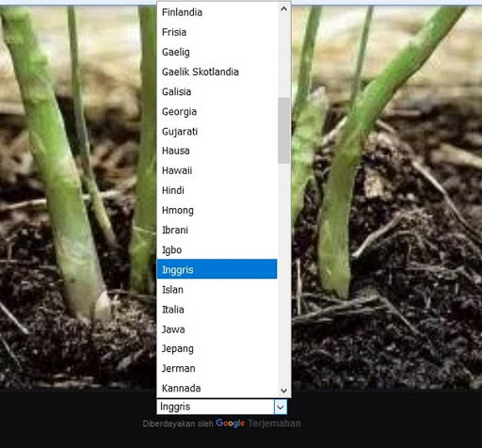Click the scroll down arrow of the list

[283, 391]
